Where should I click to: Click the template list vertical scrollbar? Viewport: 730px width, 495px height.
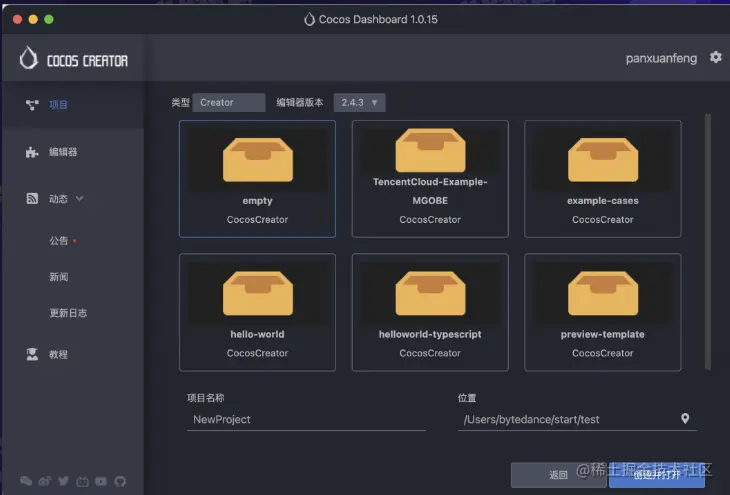708,242
